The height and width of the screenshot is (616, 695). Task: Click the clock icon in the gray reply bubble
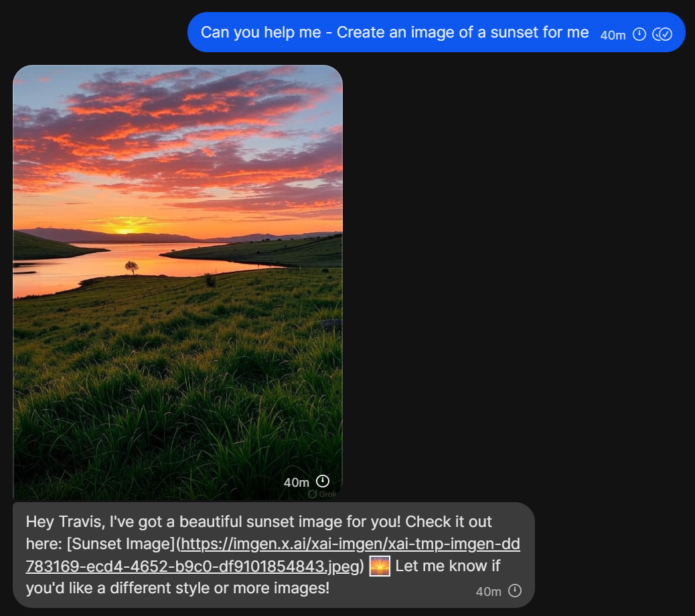click(x=514, y=591)
